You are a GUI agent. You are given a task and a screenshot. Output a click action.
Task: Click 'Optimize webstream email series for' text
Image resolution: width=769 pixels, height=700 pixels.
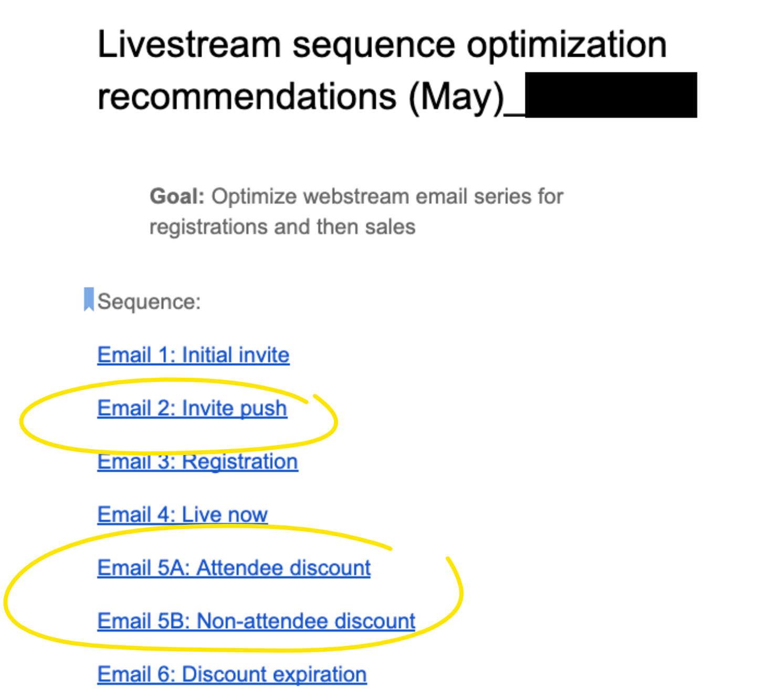click(x=387, y=196)
